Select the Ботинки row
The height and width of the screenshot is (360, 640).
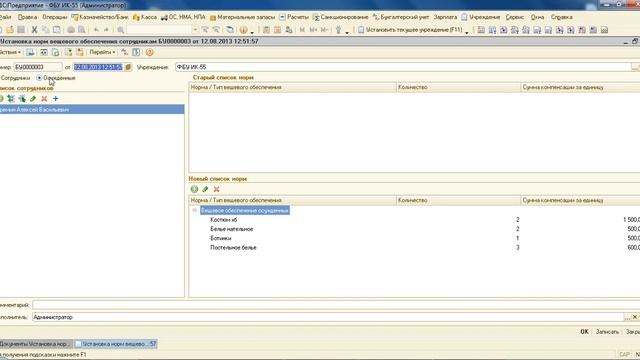point(414,238)
